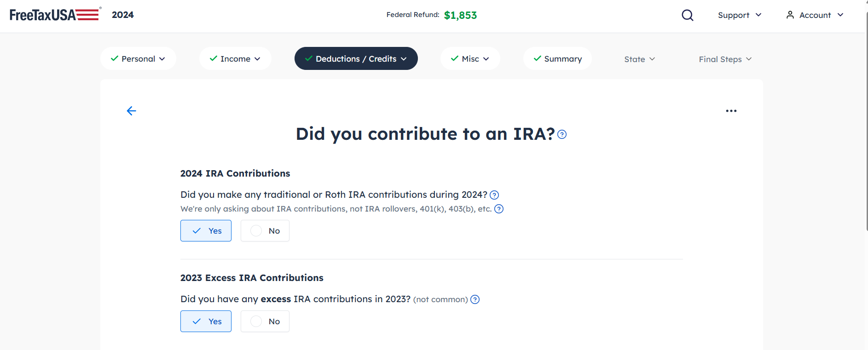Select Yes for 2023 excess contributions

[206, 321]
